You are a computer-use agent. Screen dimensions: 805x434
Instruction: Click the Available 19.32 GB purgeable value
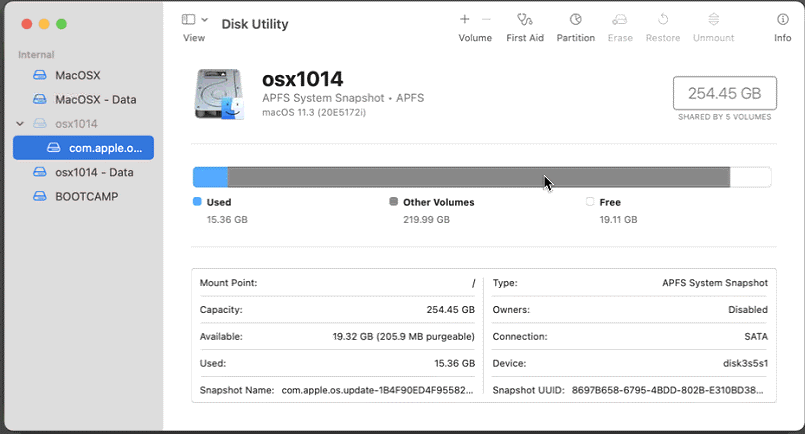point(404,337)
